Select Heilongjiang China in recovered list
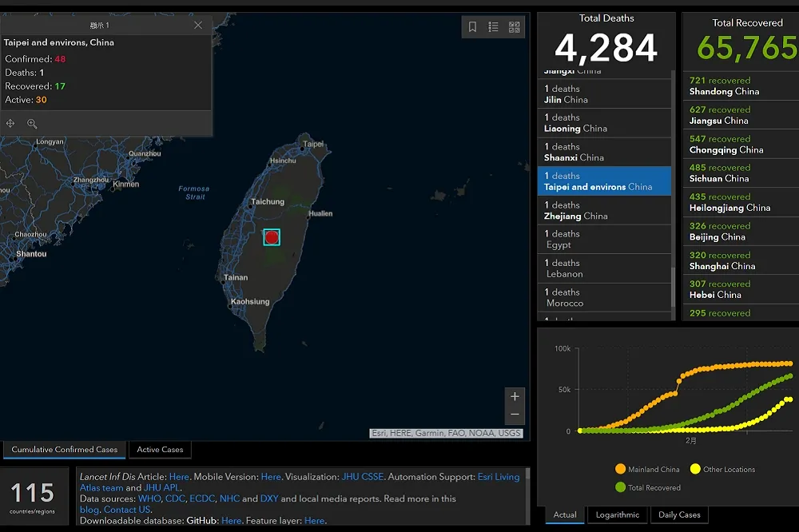Viewport: 799px width, 532px height. [x=741, y=202]
